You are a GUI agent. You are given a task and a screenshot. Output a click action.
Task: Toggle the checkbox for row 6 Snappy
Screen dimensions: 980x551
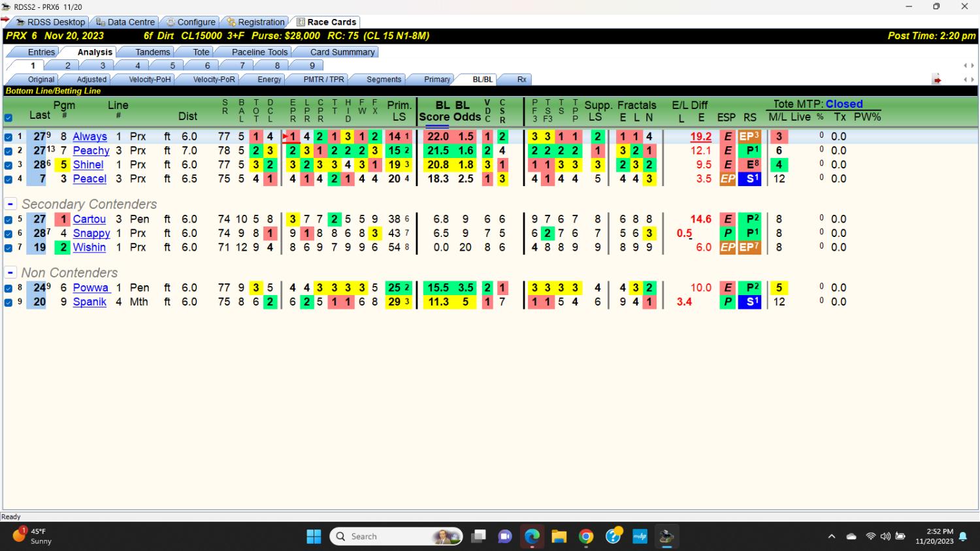click(8, 234)
